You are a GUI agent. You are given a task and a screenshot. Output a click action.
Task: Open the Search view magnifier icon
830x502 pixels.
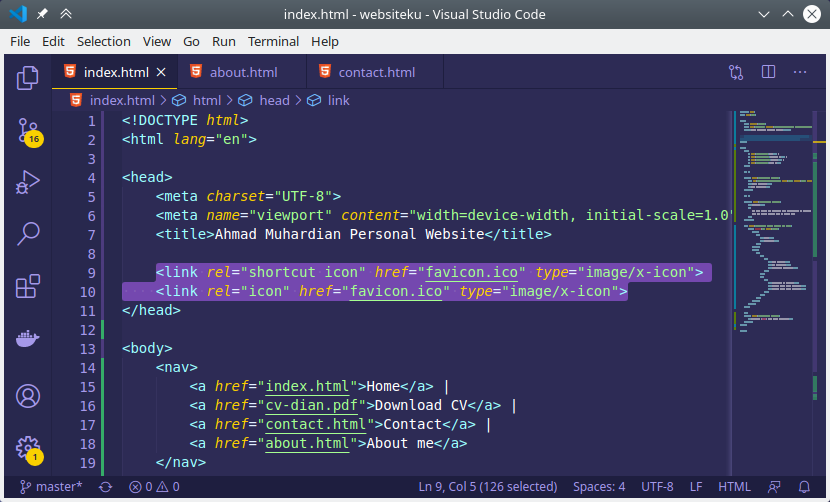(x=28, y=234)
